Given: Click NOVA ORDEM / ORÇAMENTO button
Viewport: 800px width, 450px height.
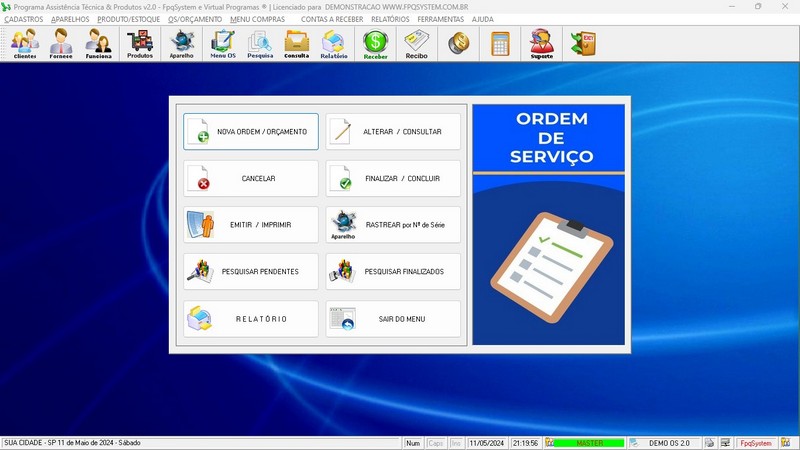Looking at the screenshot, I should pos(251,132).
